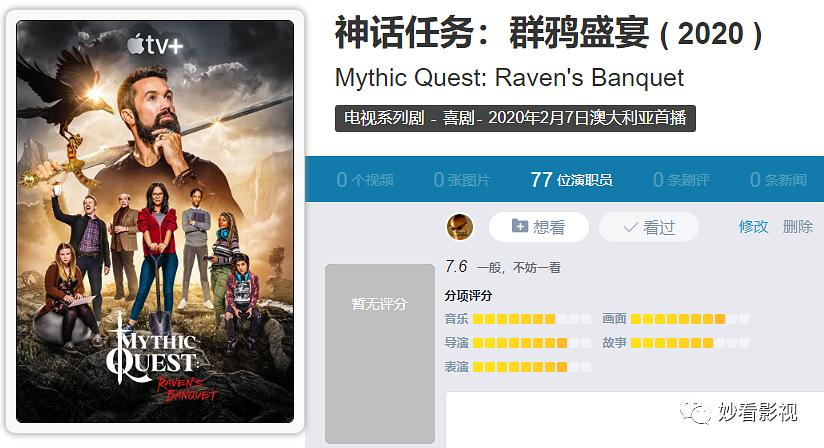Open the 0 条剧评 tab

[681, 180]
